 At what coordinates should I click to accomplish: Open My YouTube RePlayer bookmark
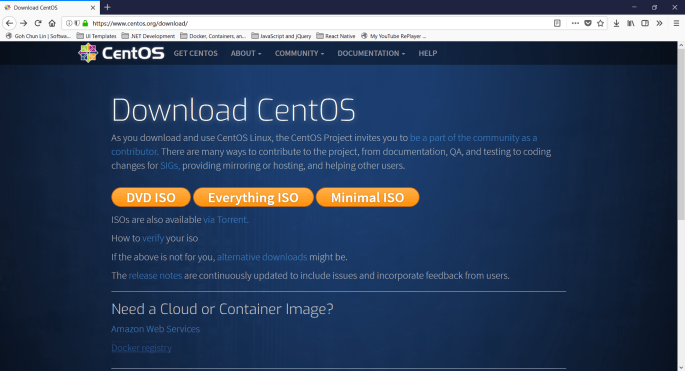[393, 36]
